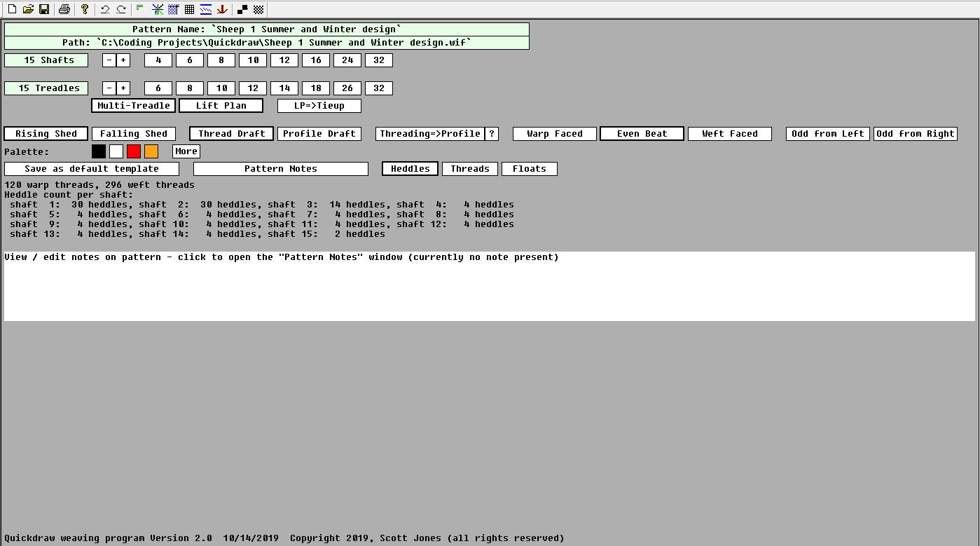Decrease treadle count with the minus button

click(x=109, y=88)
